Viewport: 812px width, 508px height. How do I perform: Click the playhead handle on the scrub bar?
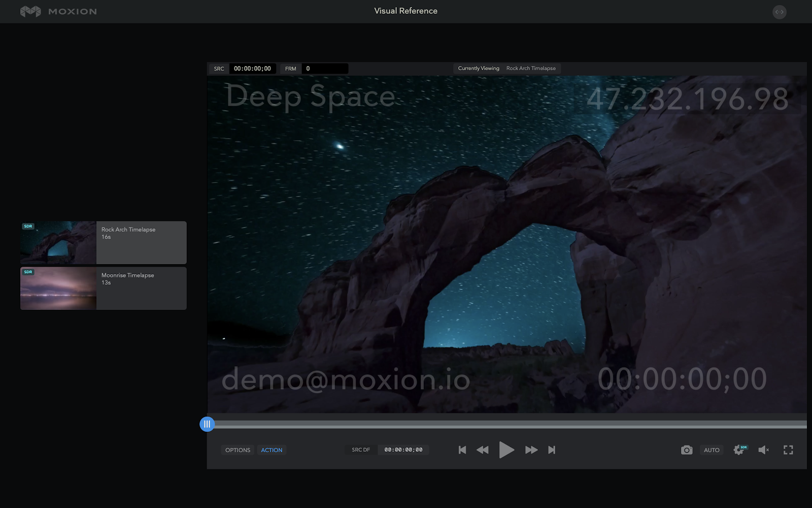pos(207,424)
